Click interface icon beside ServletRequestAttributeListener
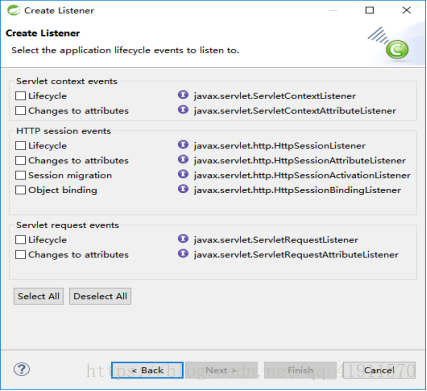Screen dimensions: 427x391 (x=183, y=254)
